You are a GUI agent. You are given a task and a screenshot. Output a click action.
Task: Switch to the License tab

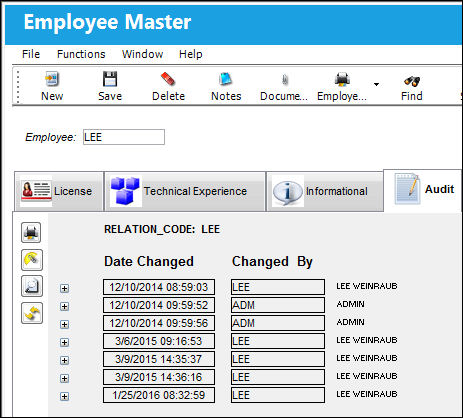click(59, 191)
